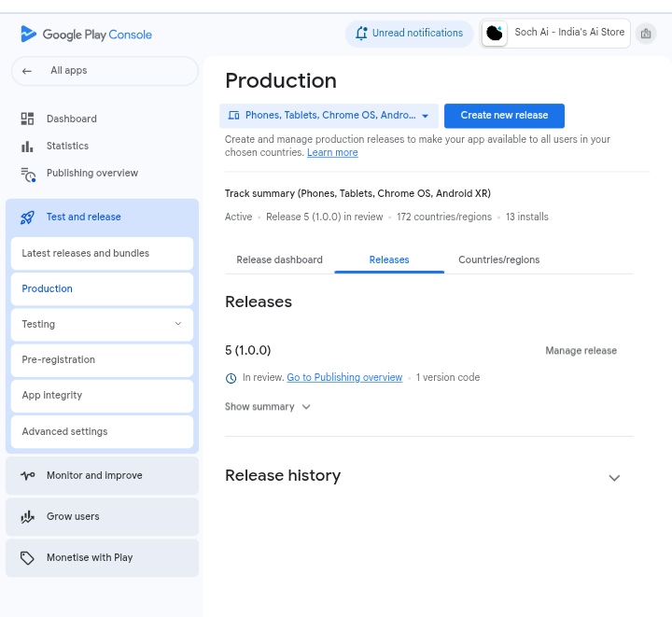672x617 pixels.
Task: Click the Create new release button
Action: pyautogui.click(x=504, y=116)
